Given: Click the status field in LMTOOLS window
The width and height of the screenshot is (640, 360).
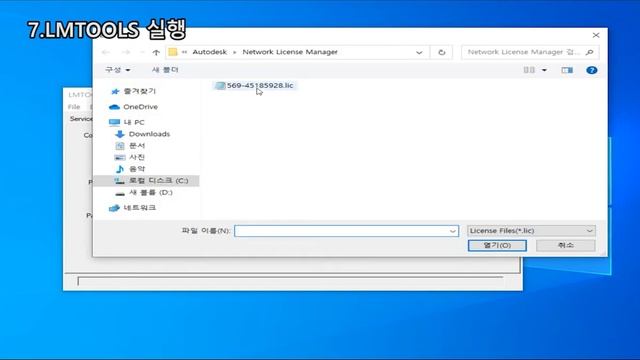Looking at the screenshot, I should (290, 281).
